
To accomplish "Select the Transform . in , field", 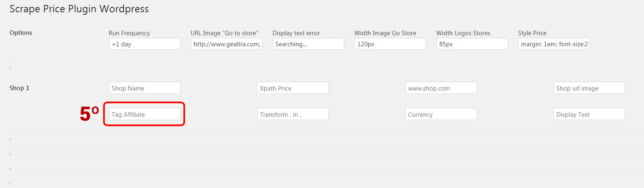I will pos(292,114).
